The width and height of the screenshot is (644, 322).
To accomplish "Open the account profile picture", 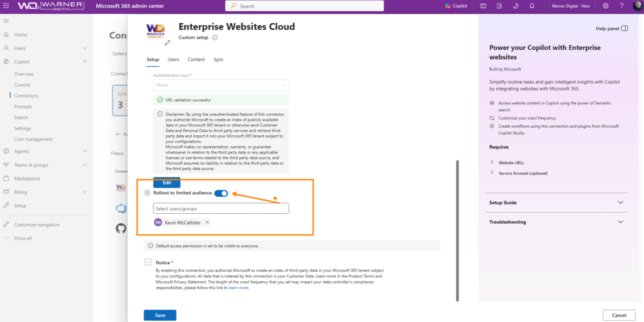I will (x=637, y=6).
